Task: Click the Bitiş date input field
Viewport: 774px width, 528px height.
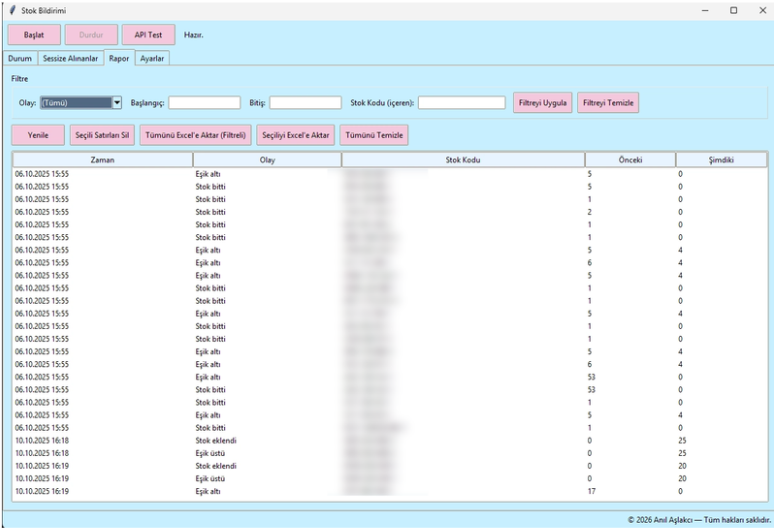Action: 305,103
